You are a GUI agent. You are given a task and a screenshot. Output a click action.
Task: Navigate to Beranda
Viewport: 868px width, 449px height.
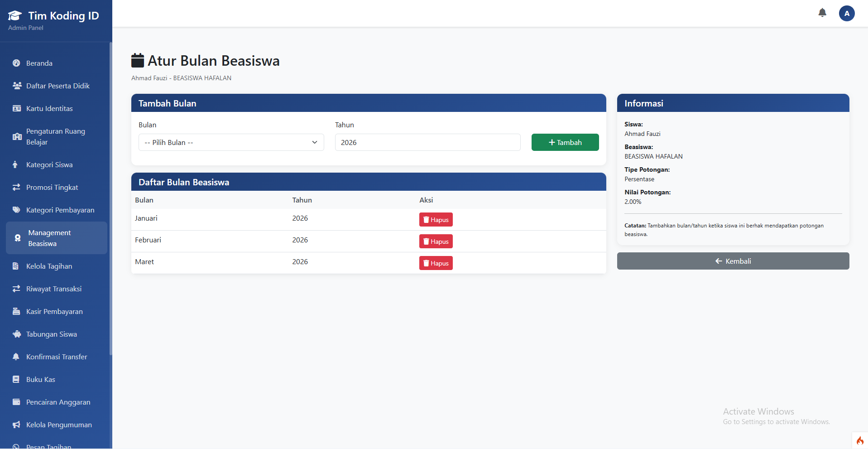pos(39,63)
